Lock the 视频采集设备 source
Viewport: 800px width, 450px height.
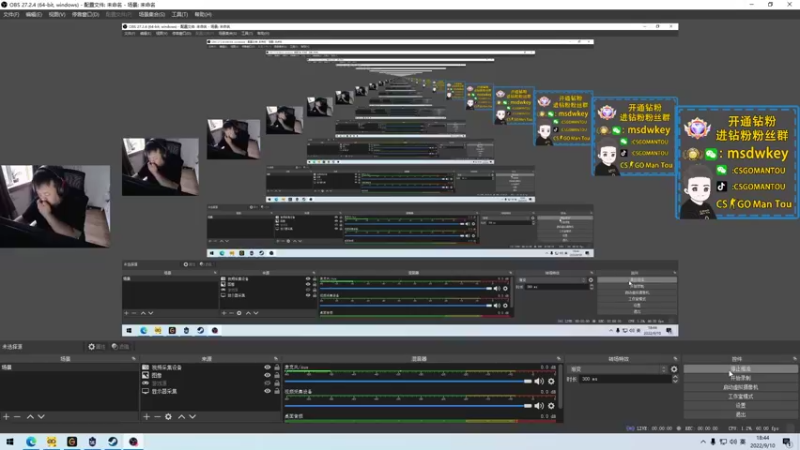click(277, 367)
